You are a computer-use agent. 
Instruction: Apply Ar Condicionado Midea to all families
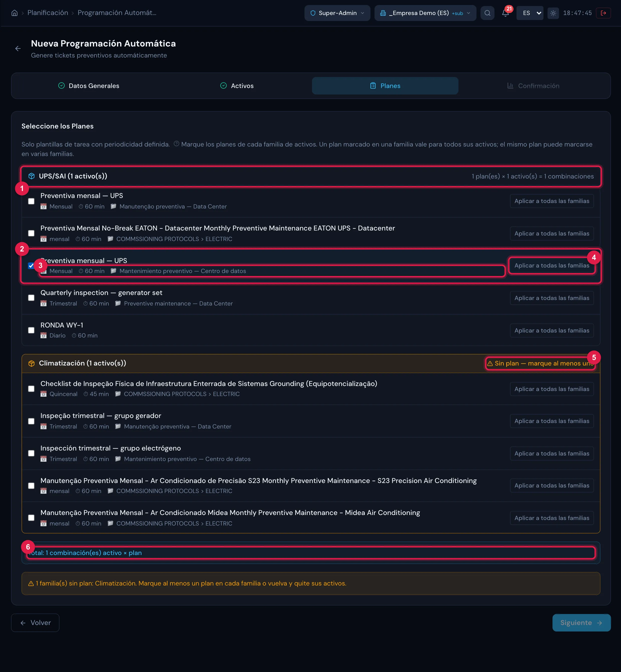(552, 518)
